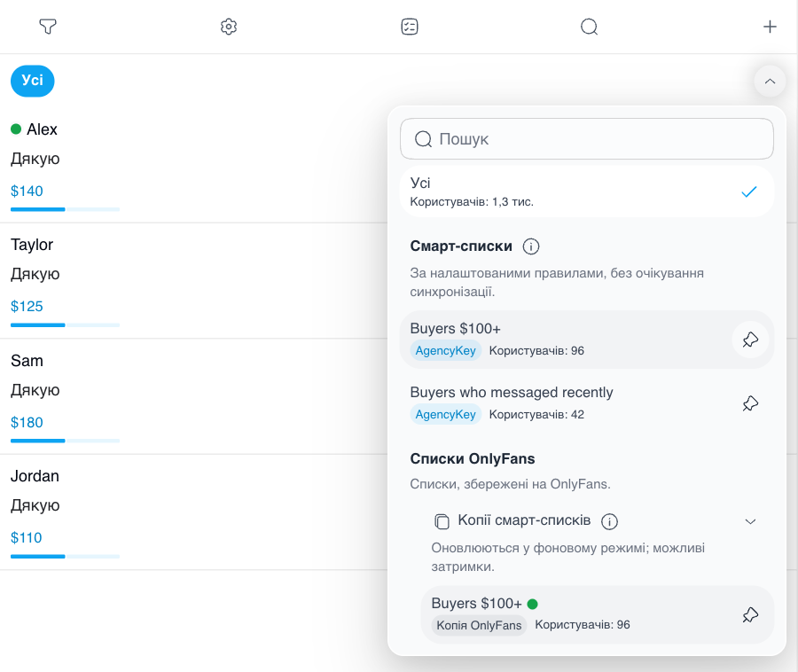This screenshot has width=798, height=672.
Task: Click the checkmark next to Усі
Action: (x=748, y=191)
